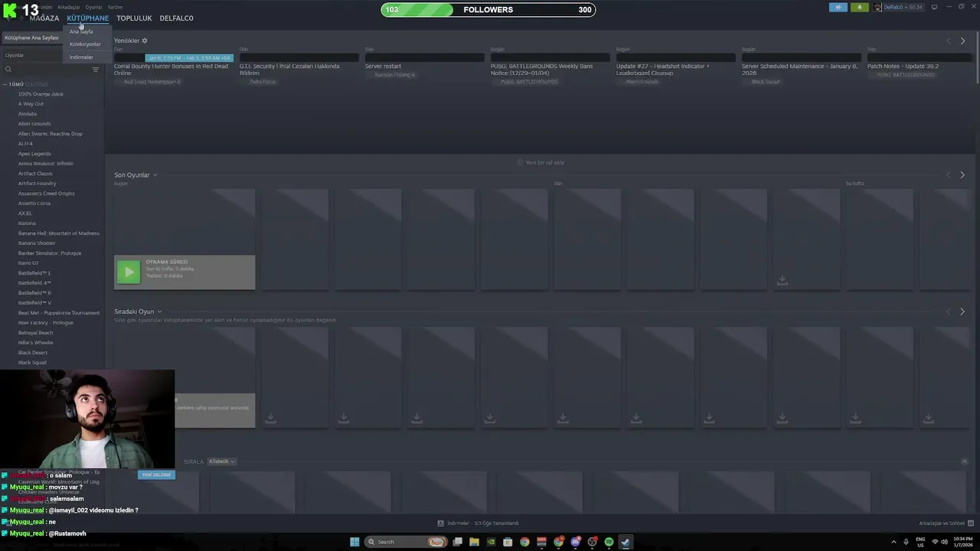Open the Alfabetik sort dropdown

coord(221,461)
